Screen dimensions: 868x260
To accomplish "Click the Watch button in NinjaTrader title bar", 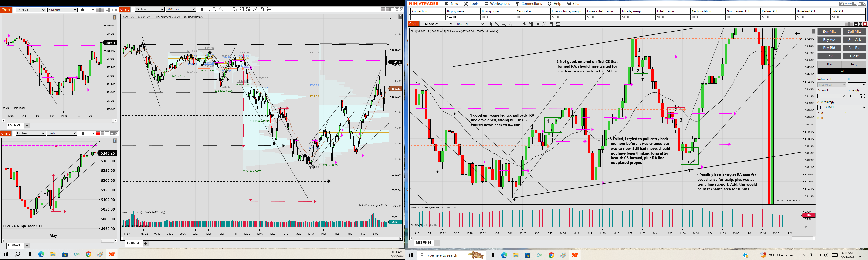I will coord(846,4).
